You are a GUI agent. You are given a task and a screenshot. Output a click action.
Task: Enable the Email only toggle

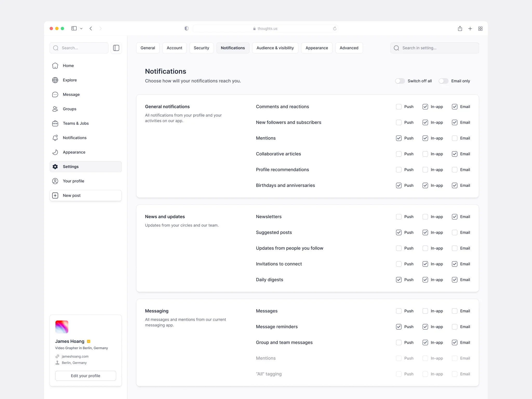click(x=443, y=81)
